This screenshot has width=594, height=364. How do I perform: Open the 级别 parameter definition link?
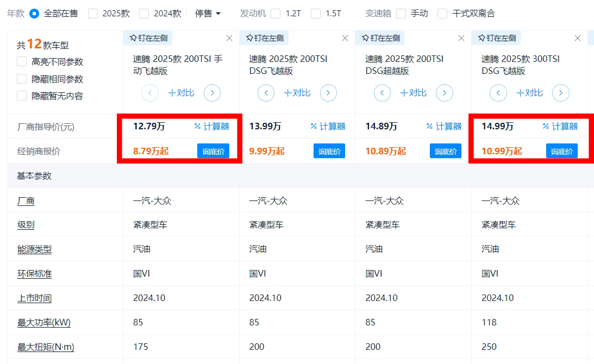(26, 225)
